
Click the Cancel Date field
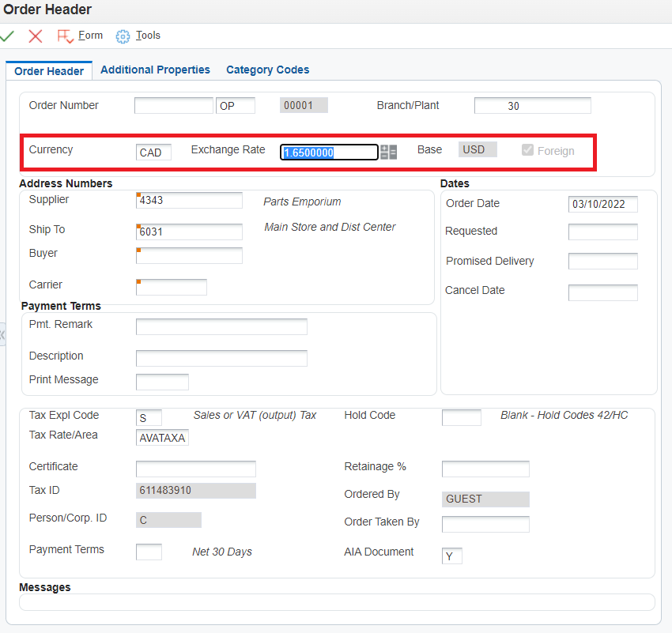click(603, 292)
